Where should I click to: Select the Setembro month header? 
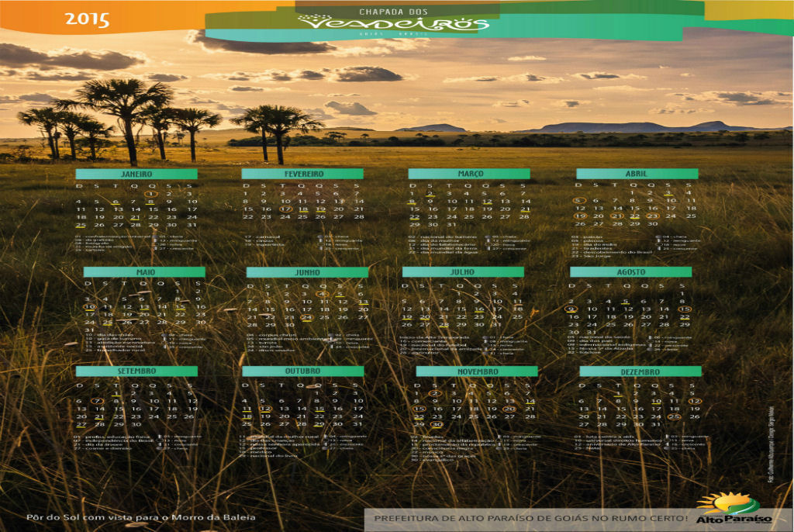[136, 371]
